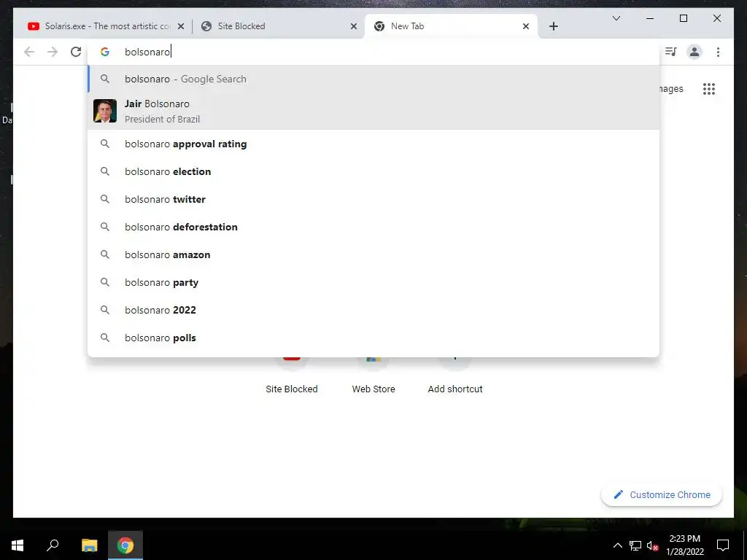Click Chrome icon in the taskbar

point(125,545)
